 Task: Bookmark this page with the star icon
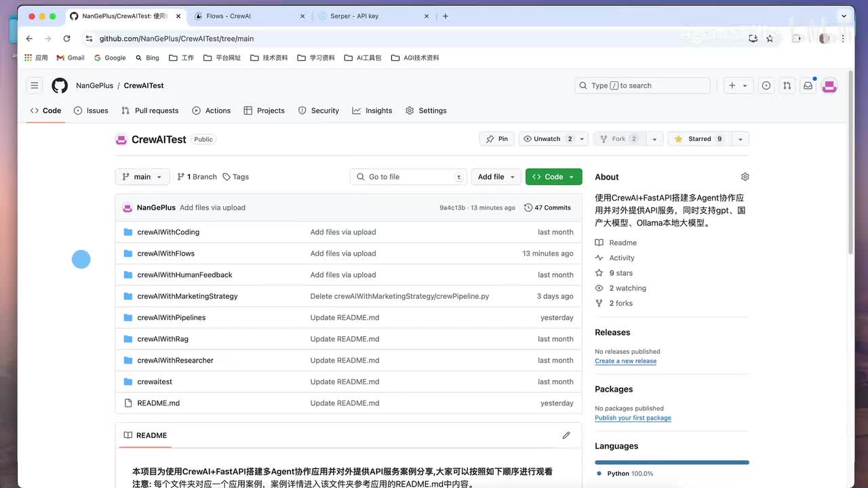click(x=770, y=39)
